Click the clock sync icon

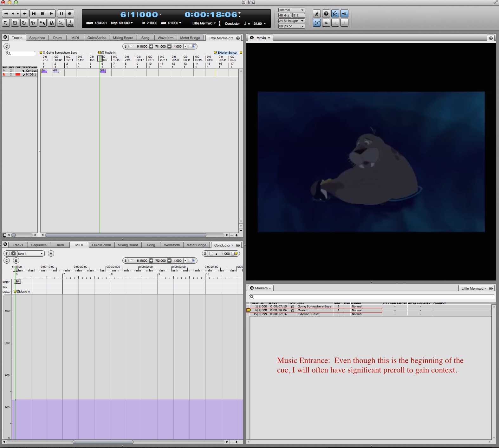(326, 14)
